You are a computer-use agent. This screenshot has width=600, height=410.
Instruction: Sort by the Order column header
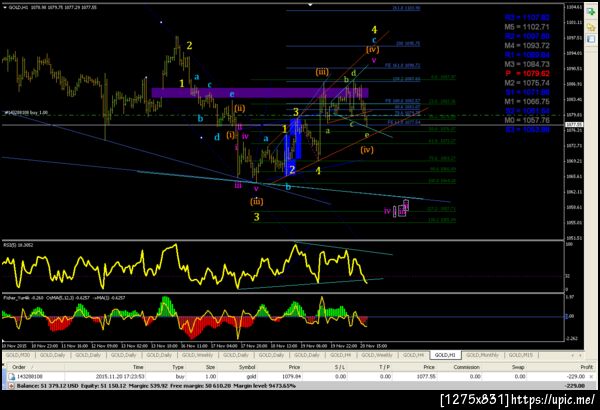[x=19, y=367]
